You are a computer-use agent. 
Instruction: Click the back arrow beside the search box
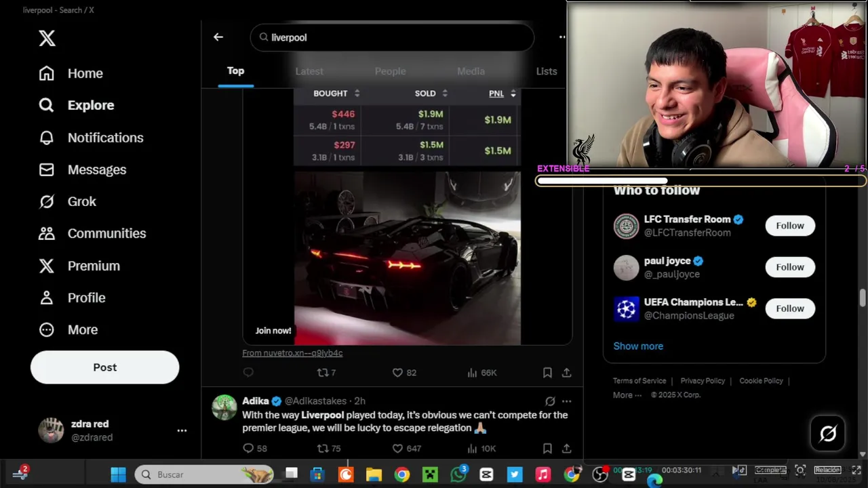click(x=218, y=37)
